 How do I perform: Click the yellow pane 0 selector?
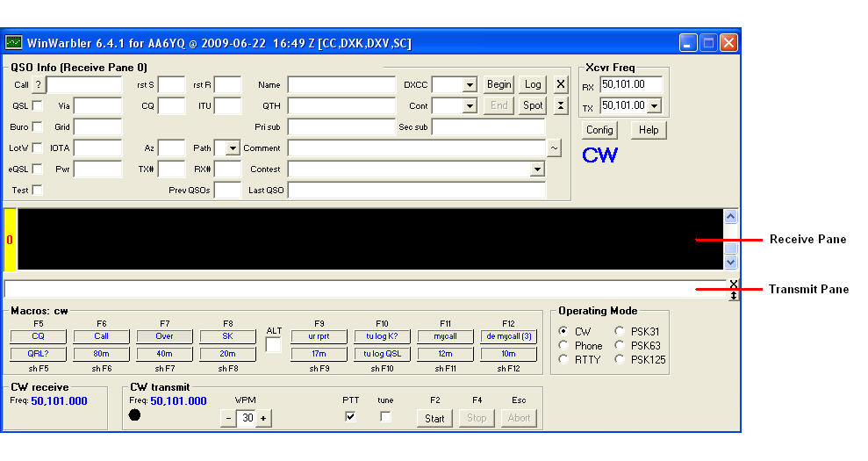click(10, 240)
